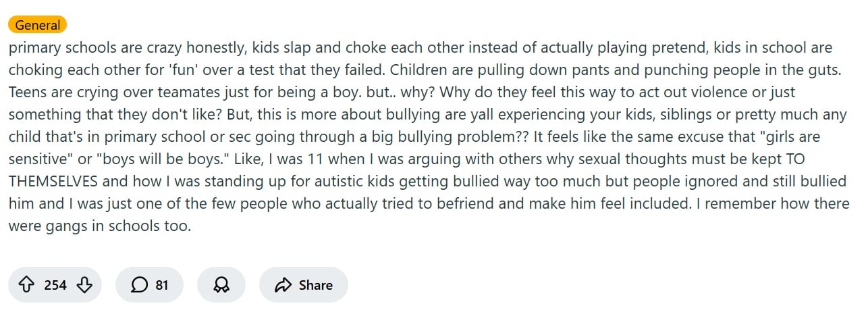Image resolution: width=868 pixels, height=310 pixels.
Task: Downvote the post with the down arrow
Action: click(84, 285)
